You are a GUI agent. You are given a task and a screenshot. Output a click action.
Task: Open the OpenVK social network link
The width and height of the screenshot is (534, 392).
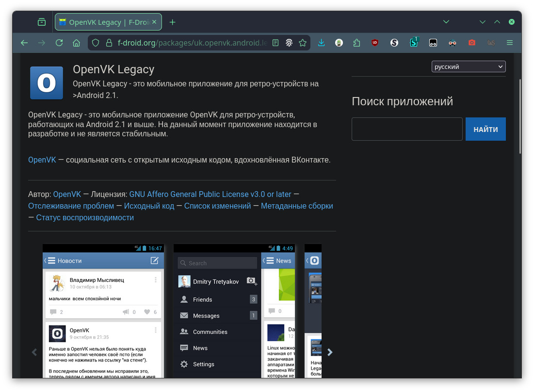pos(42,160)
